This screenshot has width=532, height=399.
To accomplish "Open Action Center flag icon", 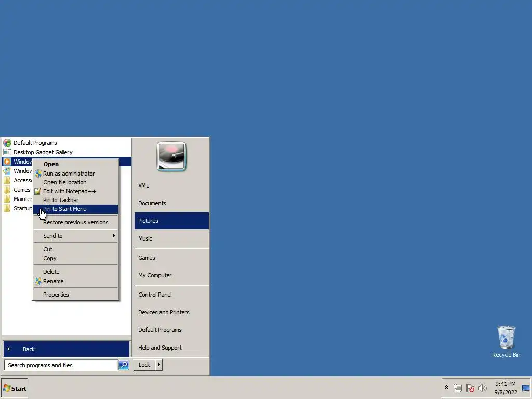I will (x=470, y=388).
